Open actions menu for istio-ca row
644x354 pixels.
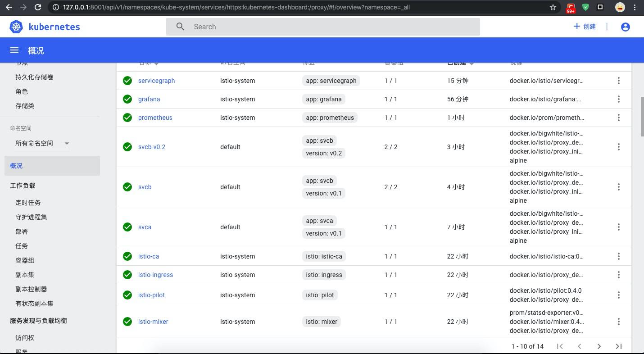click(x=619, y=256)
